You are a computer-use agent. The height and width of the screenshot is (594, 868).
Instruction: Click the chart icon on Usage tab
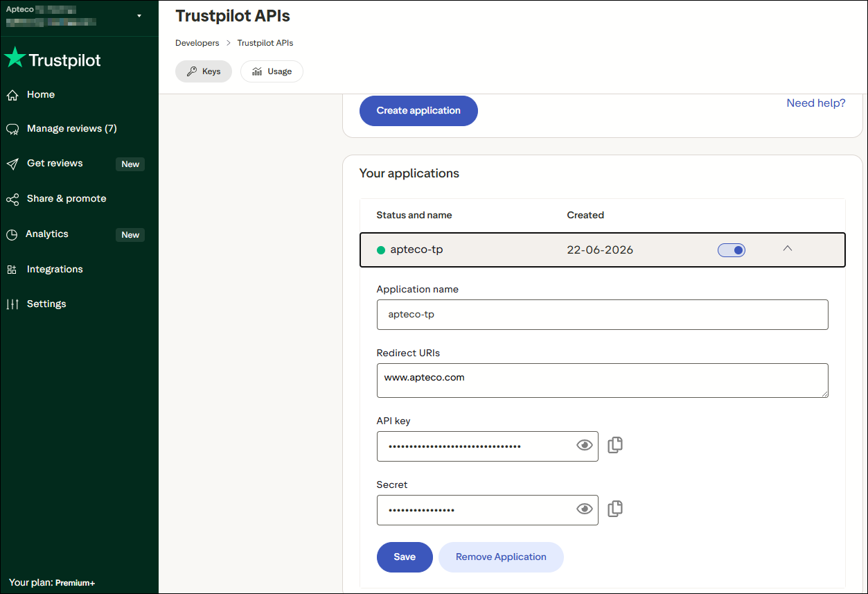click(257, 71)
